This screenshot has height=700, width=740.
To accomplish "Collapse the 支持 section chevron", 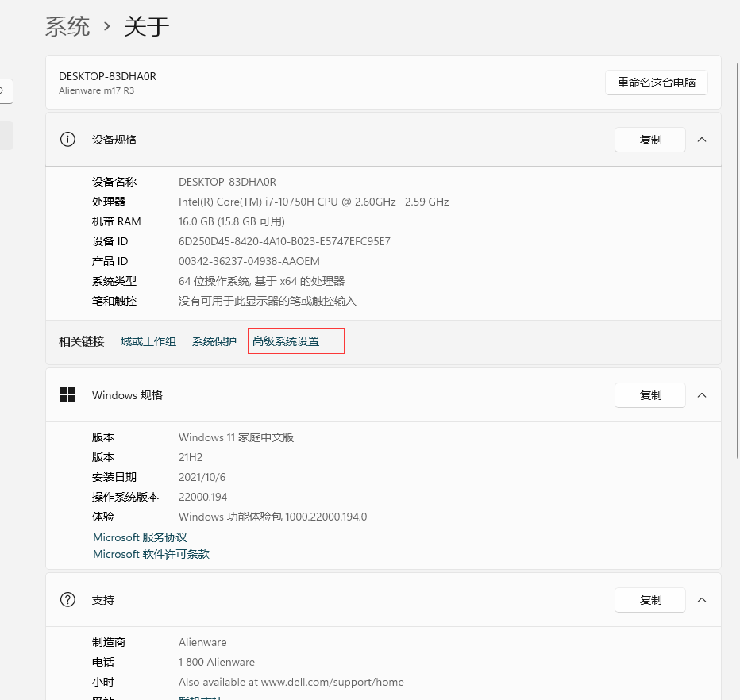I will (x=702, y=600).
